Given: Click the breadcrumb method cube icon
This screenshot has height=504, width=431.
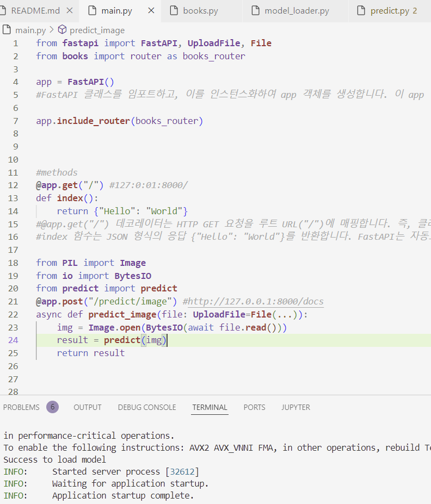Looking at the screenshot, I should pos(62,29).
